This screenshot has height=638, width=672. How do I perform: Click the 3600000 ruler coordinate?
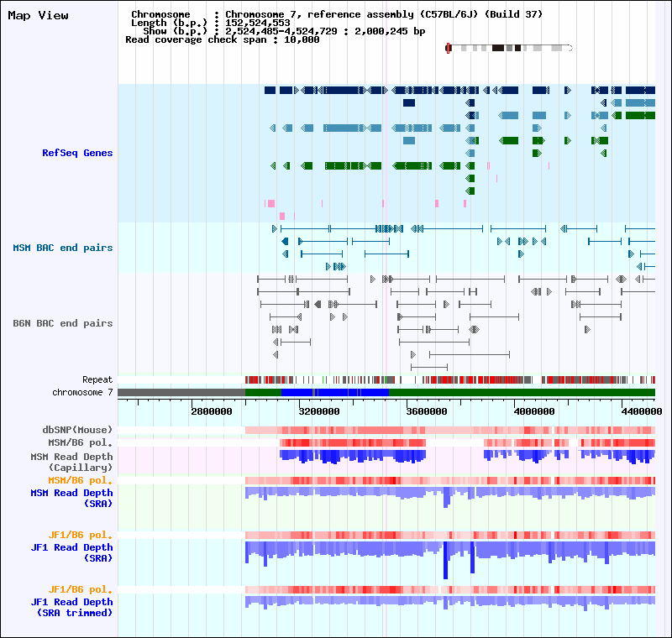click(427, 411)
